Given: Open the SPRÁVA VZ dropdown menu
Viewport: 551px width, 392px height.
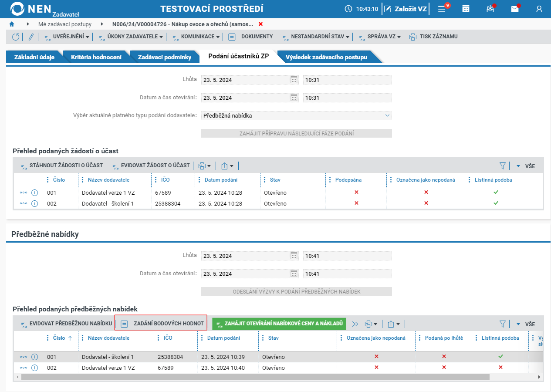Looking at the screenshot, I should point(380,37).
